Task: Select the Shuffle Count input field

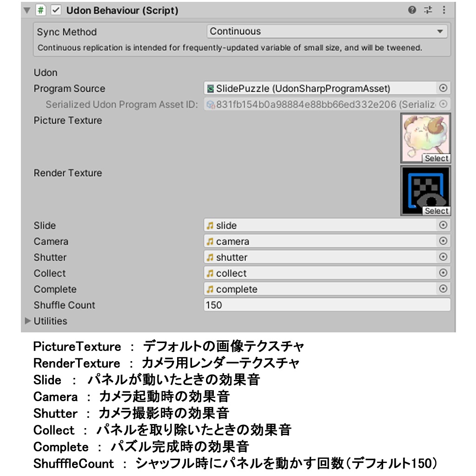Action: [325, 305]
